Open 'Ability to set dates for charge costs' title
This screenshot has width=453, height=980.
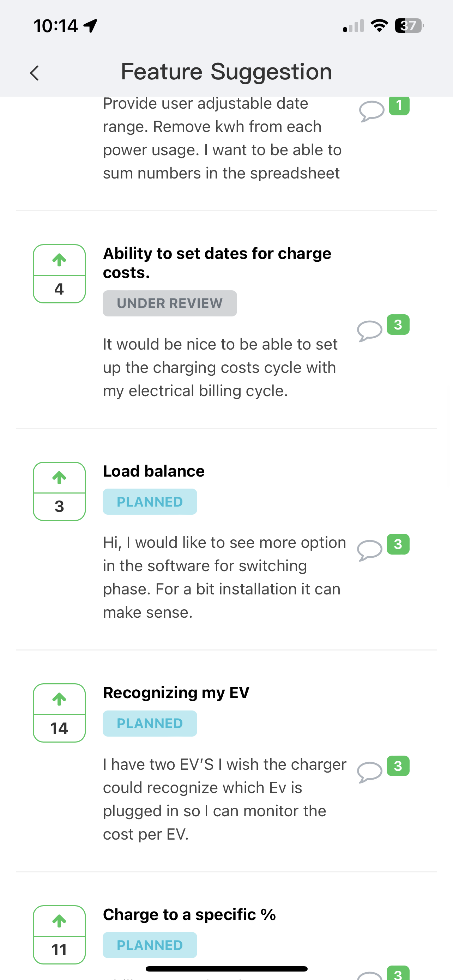pyautogui.click(x=217, y=262)
